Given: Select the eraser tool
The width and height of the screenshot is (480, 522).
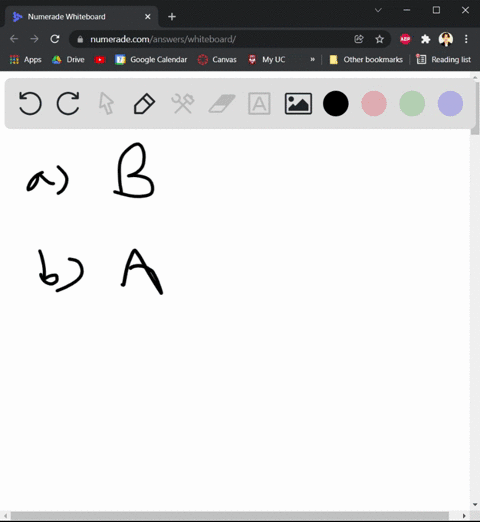Looking at the screenshot, I should click(x=222, y=104).
